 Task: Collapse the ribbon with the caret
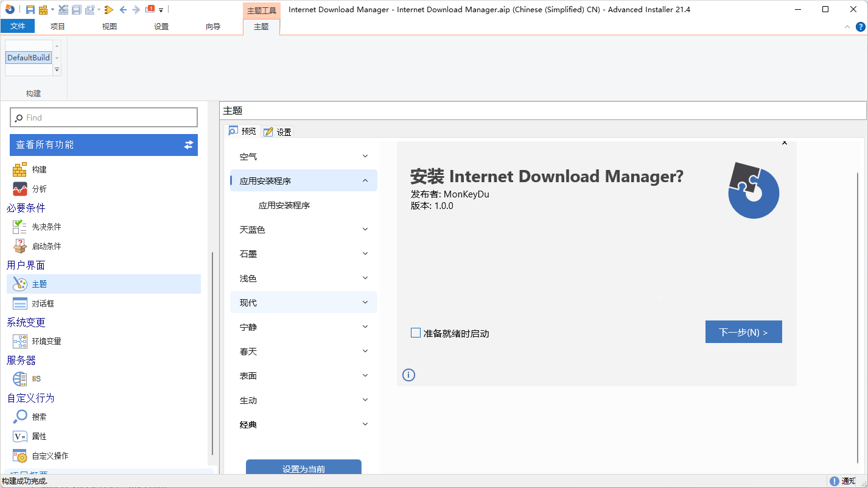[847, 27]
